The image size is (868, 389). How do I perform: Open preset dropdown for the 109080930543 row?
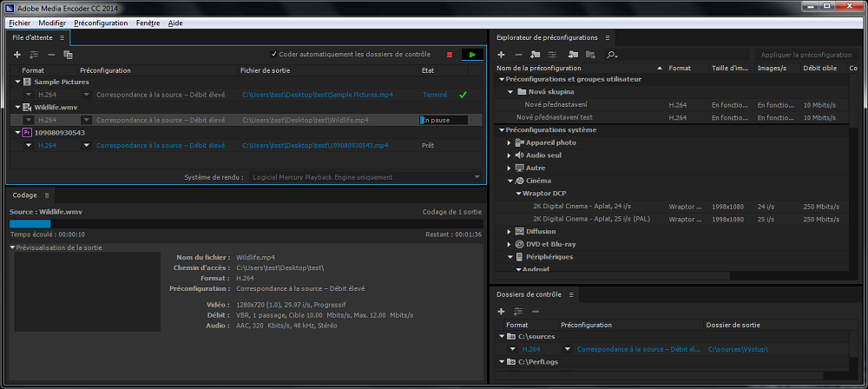coord(86,145)
